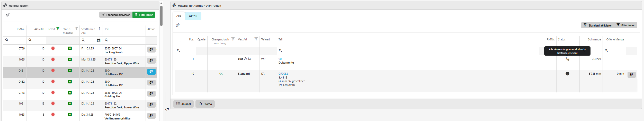This screenshot has width=644, height=121.
Task: Click the cart status icon for Dokumente row
Action: tap(567, 59)
